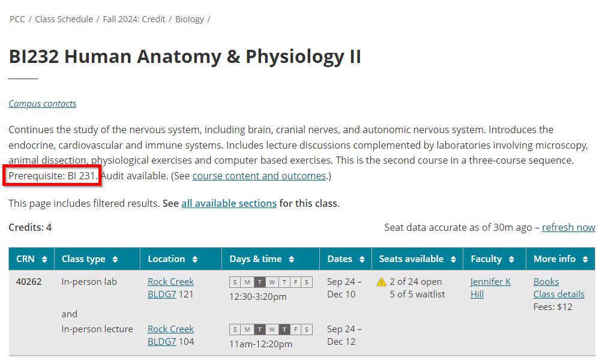Screen dimensions: 605x364
Task: Click the Days & time sort arrows
Action: coord(292,259)
